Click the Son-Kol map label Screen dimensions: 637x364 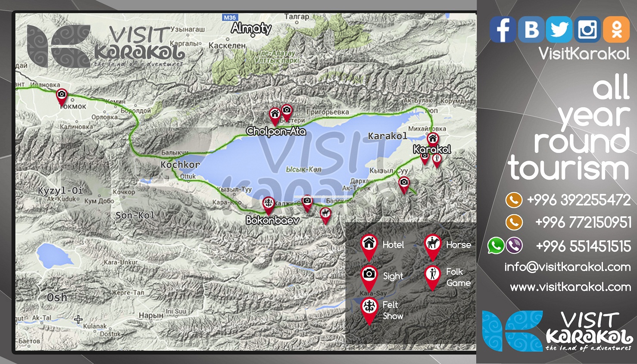(x=135, y=215)
